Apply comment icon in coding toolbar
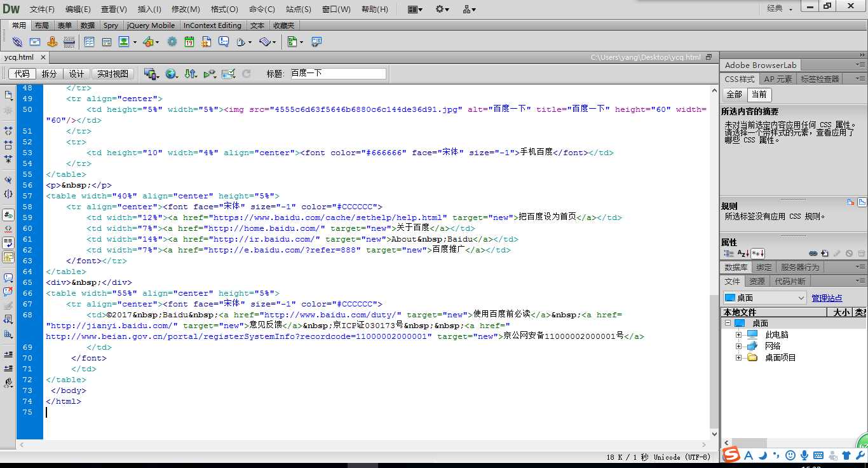This screenshot has width=868, height=468. [8, 278]
